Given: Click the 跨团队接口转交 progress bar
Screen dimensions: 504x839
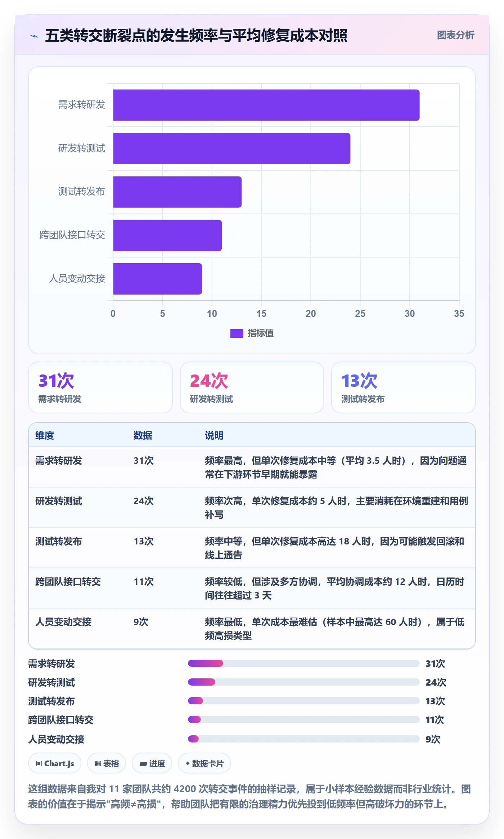Looking at the screenshot, I should pyautogui.click(x=303, y=719).
